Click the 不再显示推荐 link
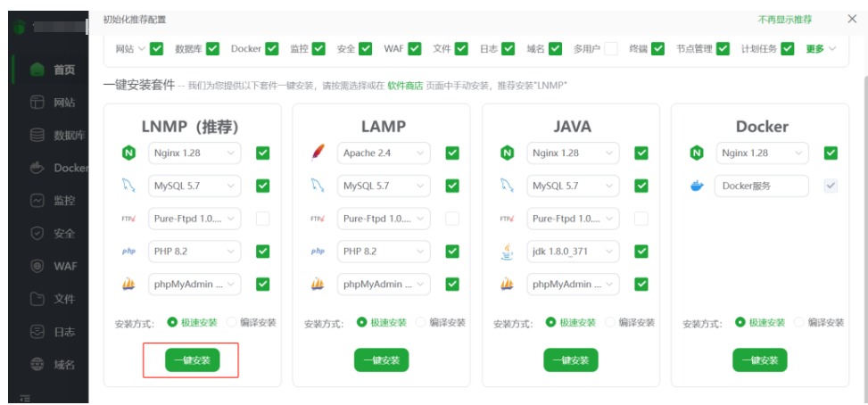The width and height of the screenshot is (868, 405). (783, 19)
